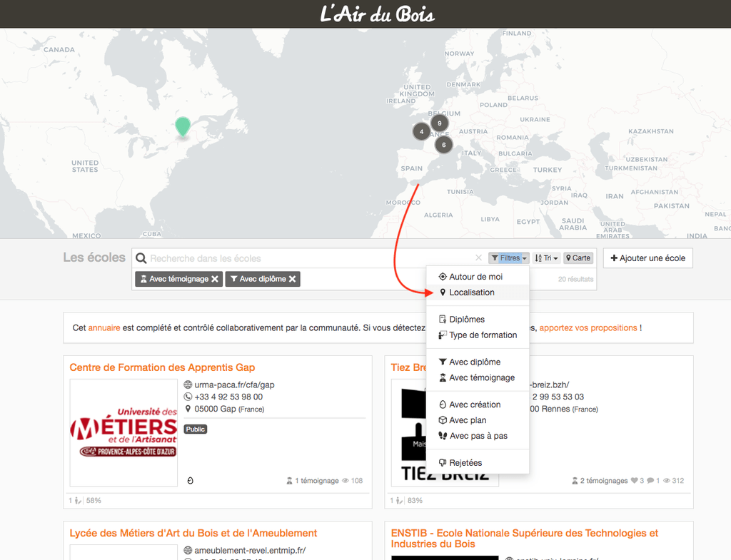This screenshot has width=731, height=560.
Task: Open the Tiez Breiz school title
Action: pyautogui.click(x=408, y=367)
